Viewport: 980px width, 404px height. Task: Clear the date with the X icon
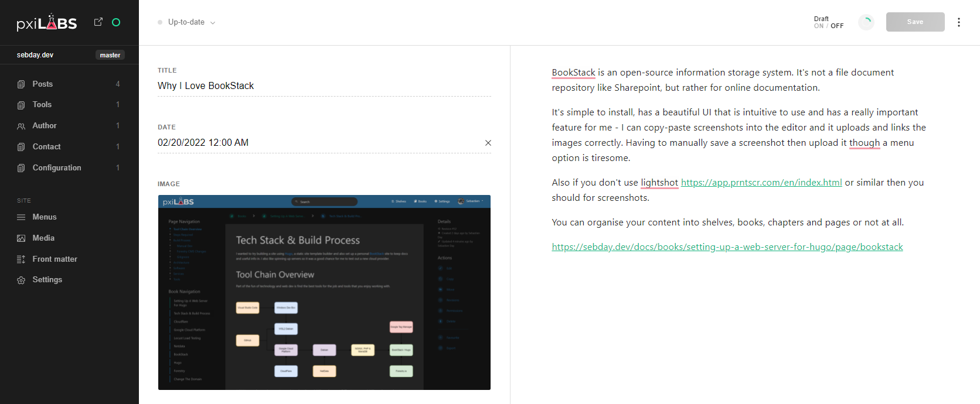pyautogui.click(x=488, y=143)
